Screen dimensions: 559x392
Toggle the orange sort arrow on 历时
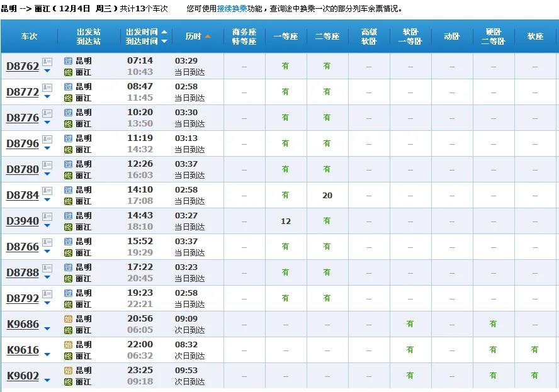click(208, 35)
